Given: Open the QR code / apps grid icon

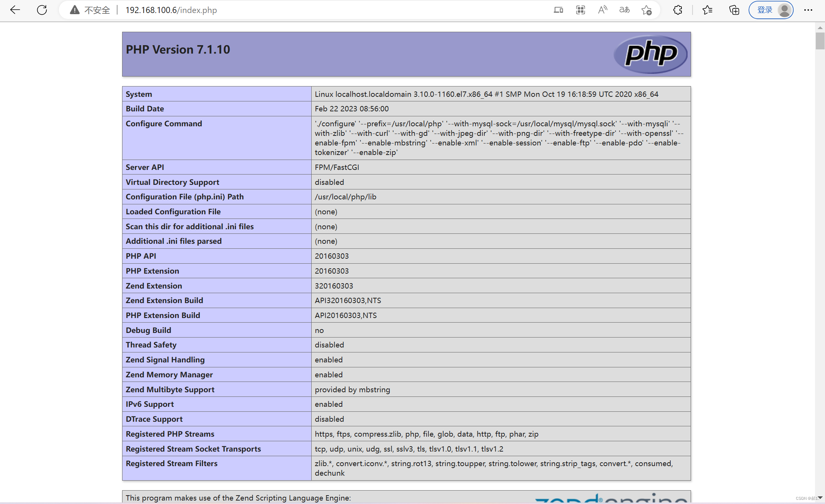Looking at the screenshot, I should [x=580, y=10].
